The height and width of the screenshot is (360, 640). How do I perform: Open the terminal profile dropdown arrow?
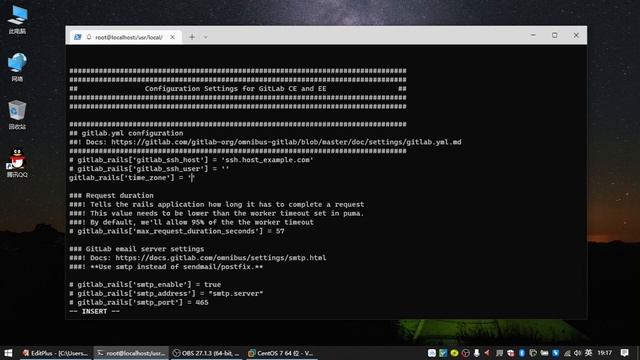point(205,37)
